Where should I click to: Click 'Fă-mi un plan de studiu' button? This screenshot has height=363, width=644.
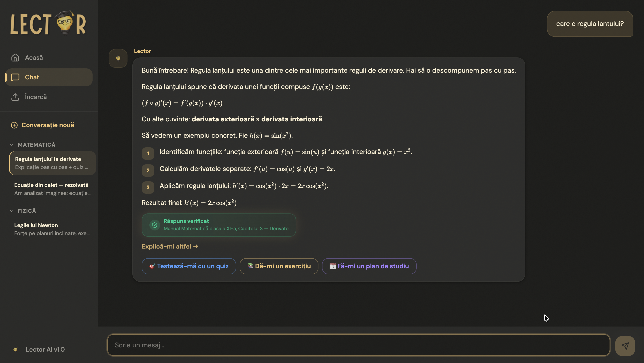pos(369,266)
